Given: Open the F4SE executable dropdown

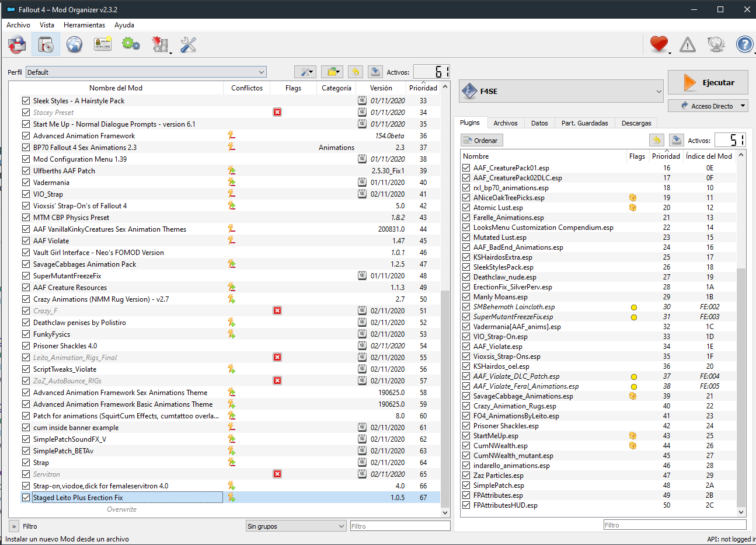Looking at the screenshot, I should (x=561, y=91).
